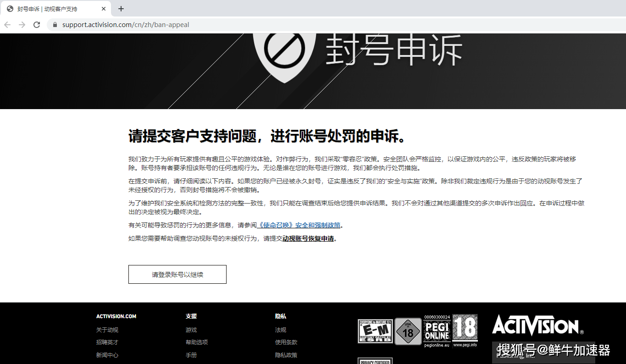Open 手册 footer link
This screenshot has width=626, height=364.
(x=191, y=355)
